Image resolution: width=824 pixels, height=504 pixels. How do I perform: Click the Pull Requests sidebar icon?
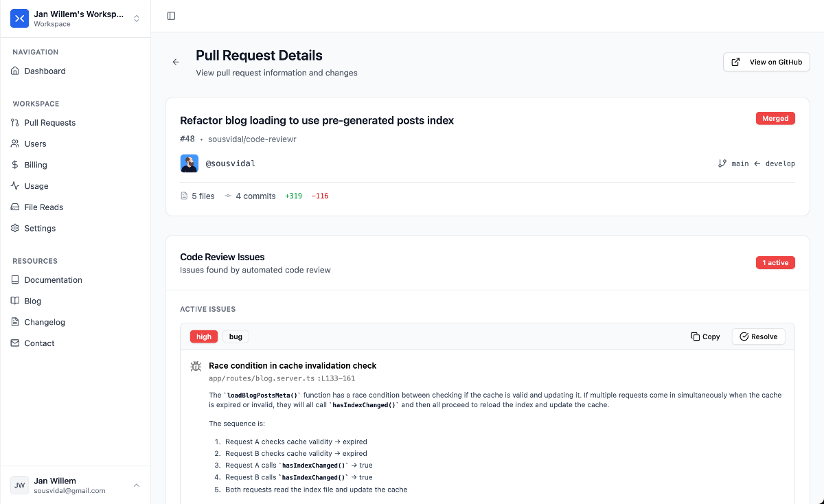[x=15, y=123]
